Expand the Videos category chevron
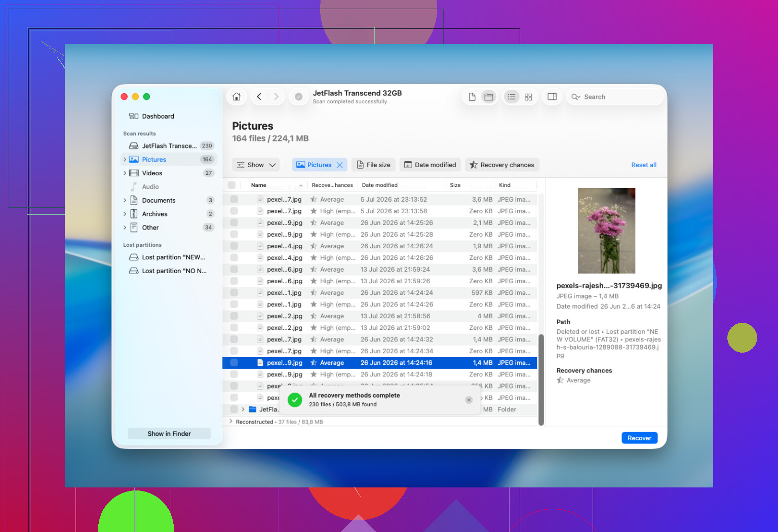The height and width of the screenshot is (532, 778). (x=125, y=173)
